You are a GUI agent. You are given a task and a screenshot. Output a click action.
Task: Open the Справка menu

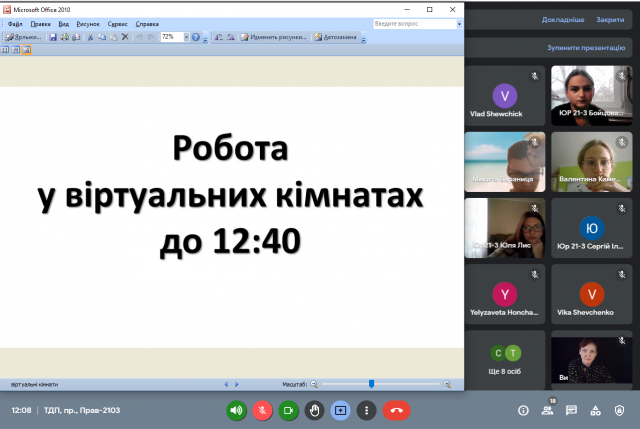tap(147, 24)
